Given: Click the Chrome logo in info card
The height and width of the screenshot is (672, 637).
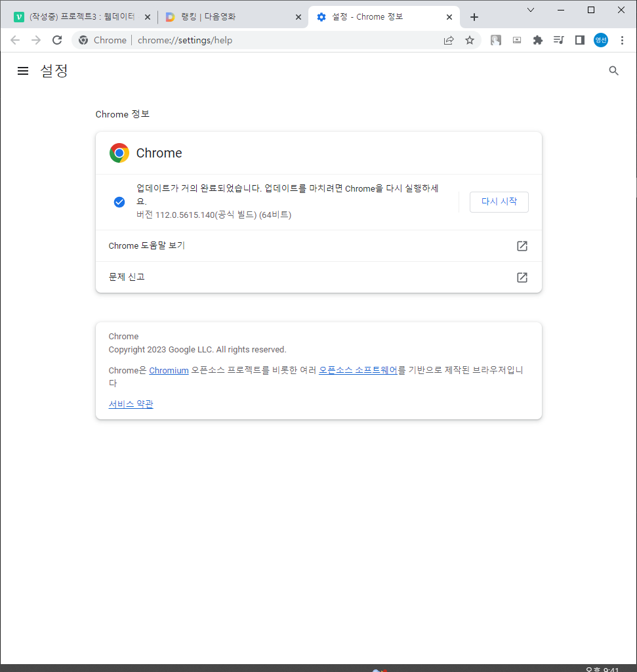Looking at the screenshot, I should pos(119,153).
